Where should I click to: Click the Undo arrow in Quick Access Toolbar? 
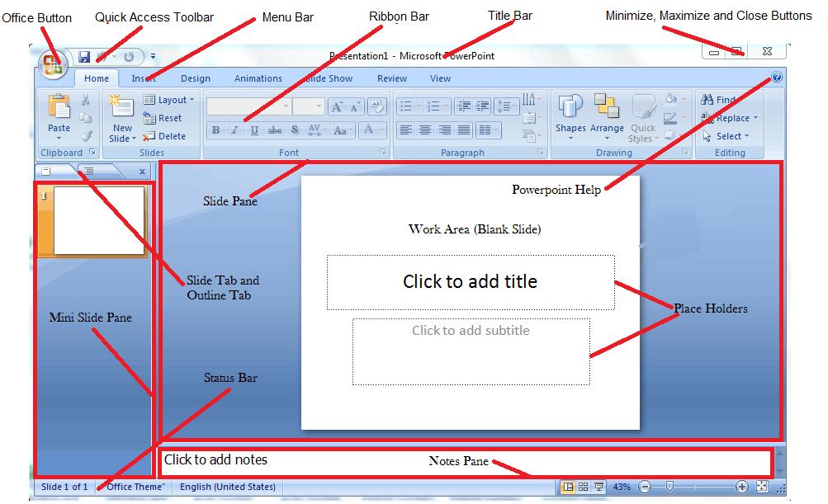point(102,56)
